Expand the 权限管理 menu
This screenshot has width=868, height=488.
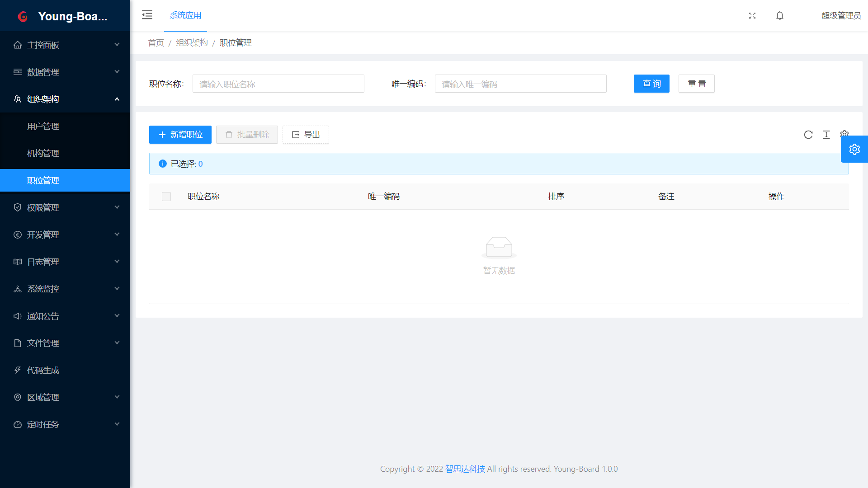point(65,207)
